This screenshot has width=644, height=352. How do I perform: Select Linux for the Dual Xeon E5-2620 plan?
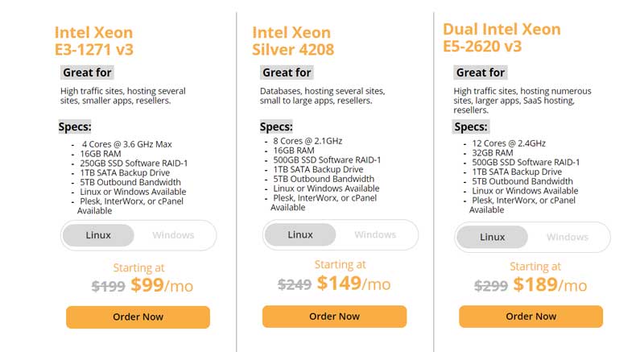point(492,237)
